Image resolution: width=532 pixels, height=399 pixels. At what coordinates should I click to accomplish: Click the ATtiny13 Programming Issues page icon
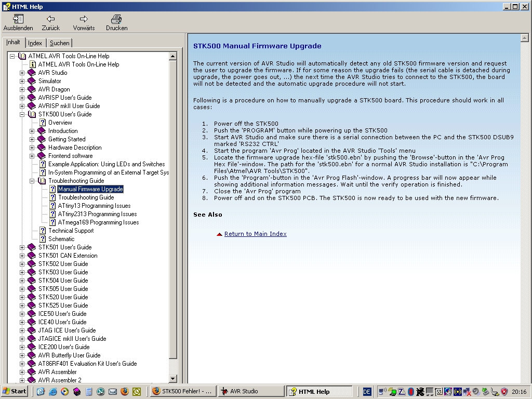coord(52,206)
